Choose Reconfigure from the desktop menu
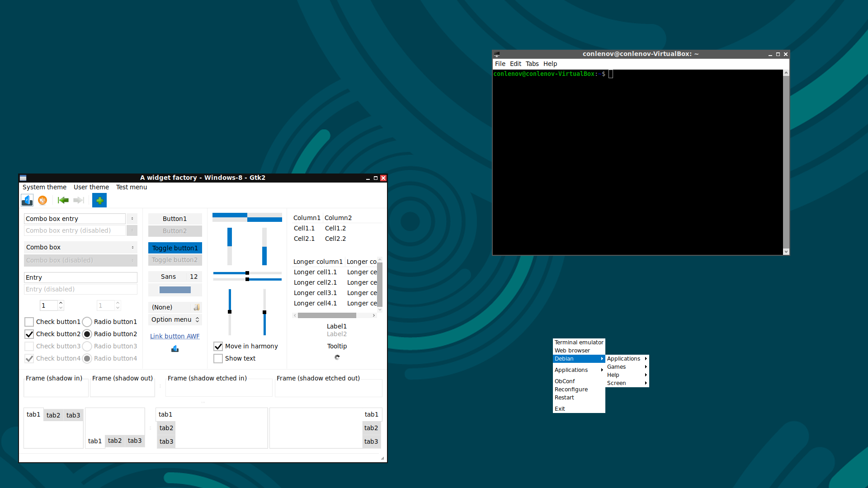Screen dimensions: 868x488 pos(579,389)
